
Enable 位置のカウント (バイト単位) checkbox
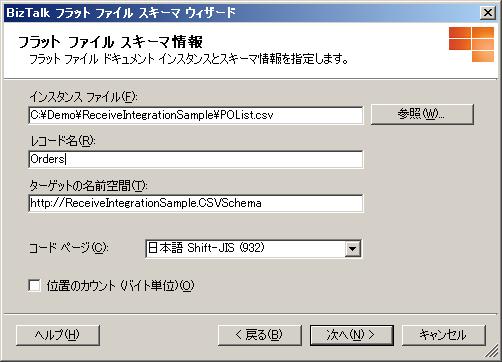35,286
